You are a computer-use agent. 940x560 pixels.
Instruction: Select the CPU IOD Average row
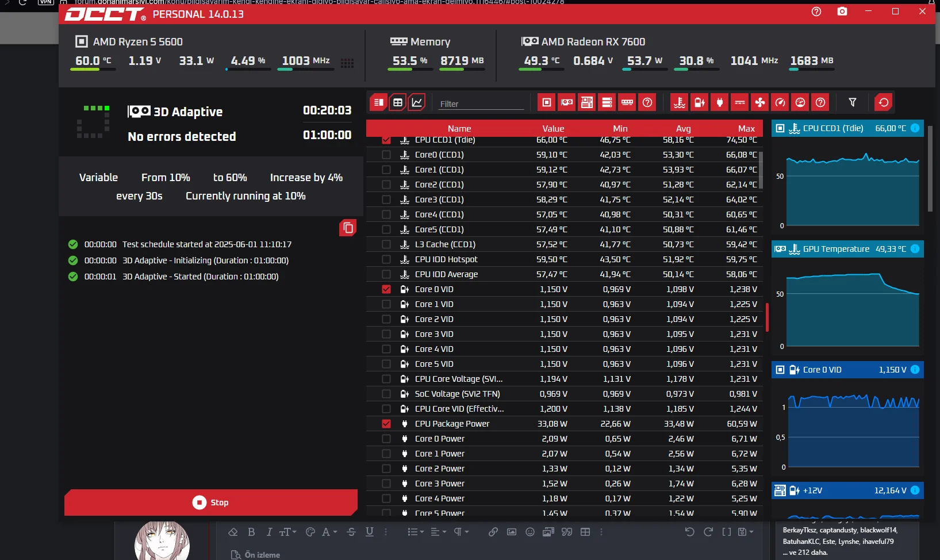click(x=565, y=274)
